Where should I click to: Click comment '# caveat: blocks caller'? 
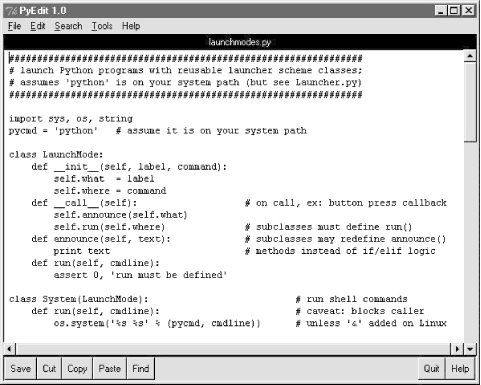pos(360,311)
